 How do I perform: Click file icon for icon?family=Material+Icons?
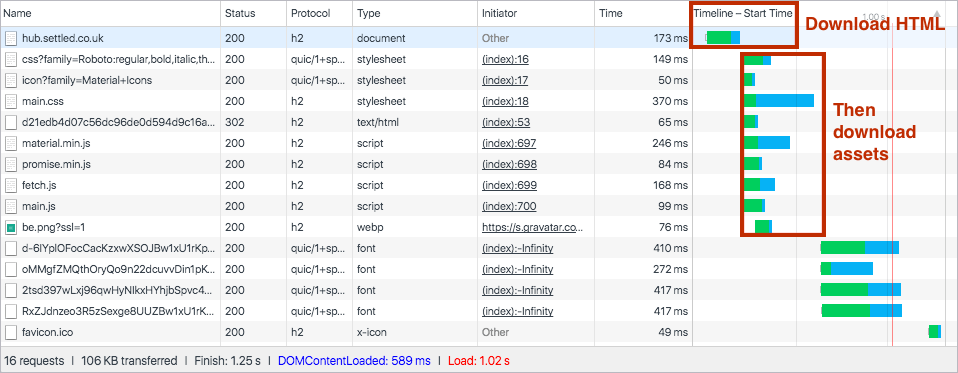coord(11,80)
